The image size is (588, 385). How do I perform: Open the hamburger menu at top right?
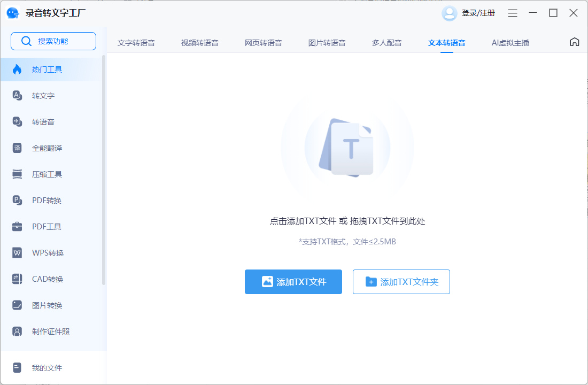[x=512, y=13]
